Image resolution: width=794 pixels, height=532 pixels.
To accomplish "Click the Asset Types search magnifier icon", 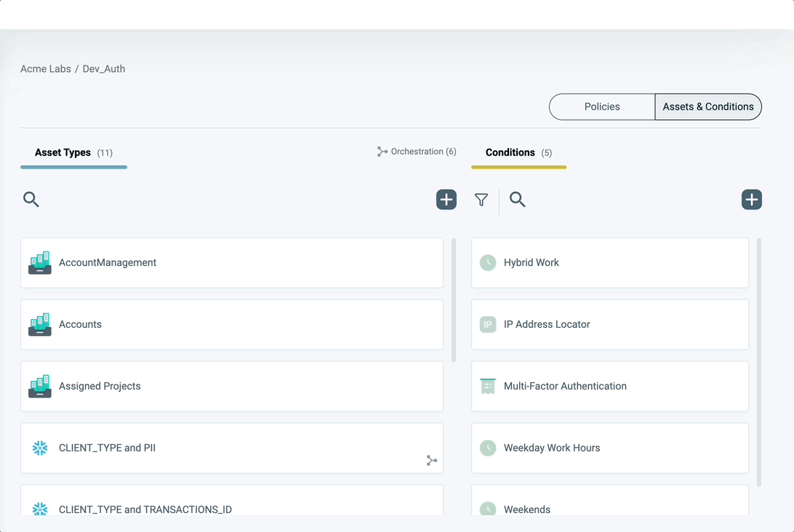I will point(31,199).
